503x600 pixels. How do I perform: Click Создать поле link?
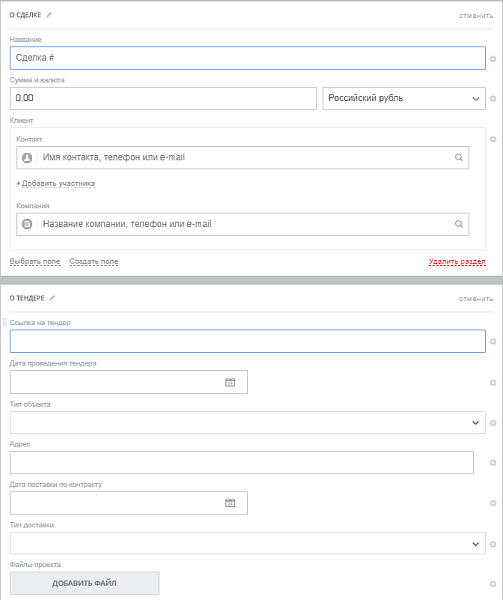(94, 262)
